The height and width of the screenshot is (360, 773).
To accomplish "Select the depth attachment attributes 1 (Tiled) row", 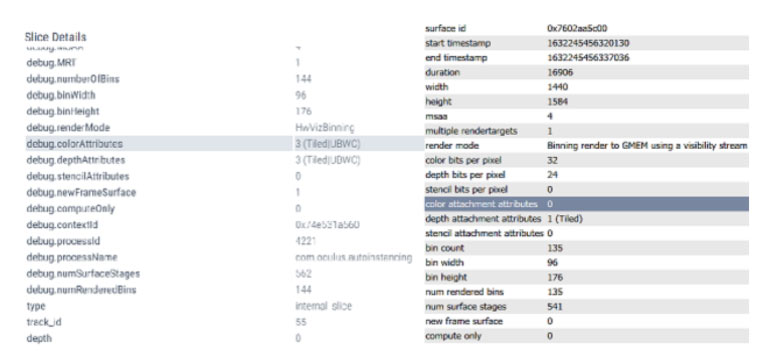I will pos(586,219).
